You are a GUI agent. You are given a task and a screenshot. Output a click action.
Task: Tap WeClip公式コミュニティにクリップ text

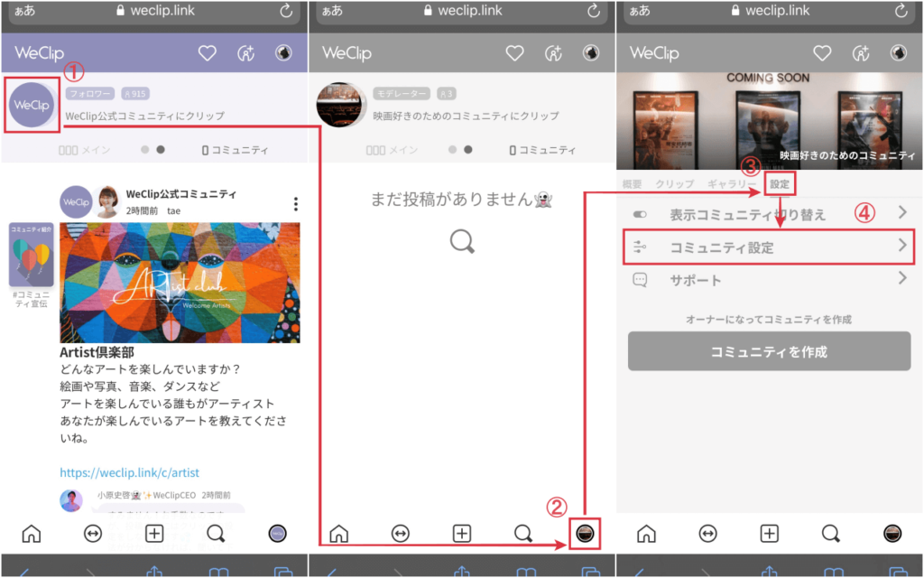point(144,116)
